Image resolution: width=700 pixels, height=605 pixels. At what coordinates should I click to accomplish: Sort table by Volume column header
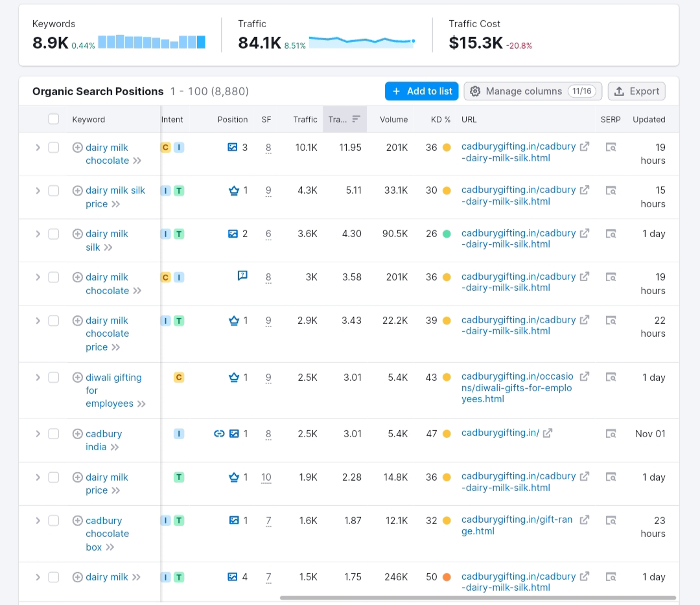394,120
